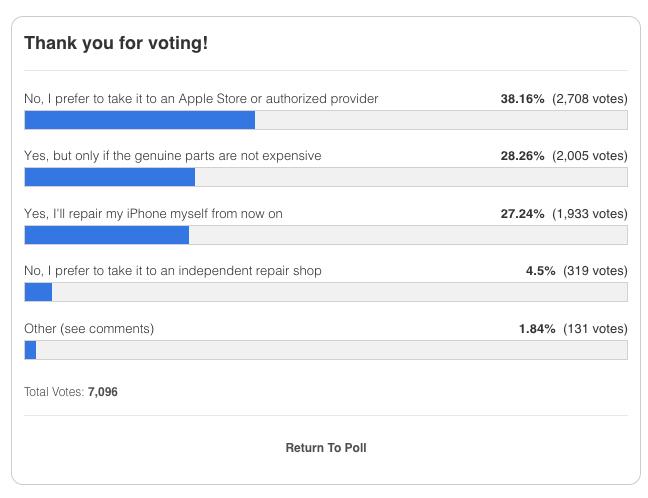
Task: Click the 28.26% result percentage
Action: click(522, 156)
